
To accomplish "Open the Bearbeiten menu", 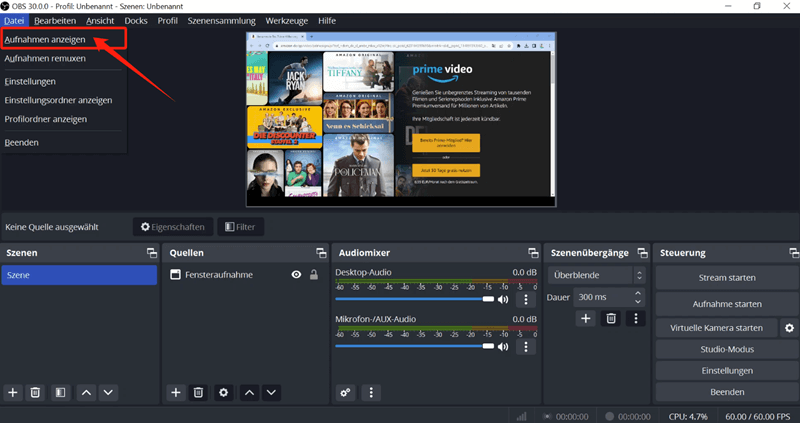I will (x=55, y=20).
